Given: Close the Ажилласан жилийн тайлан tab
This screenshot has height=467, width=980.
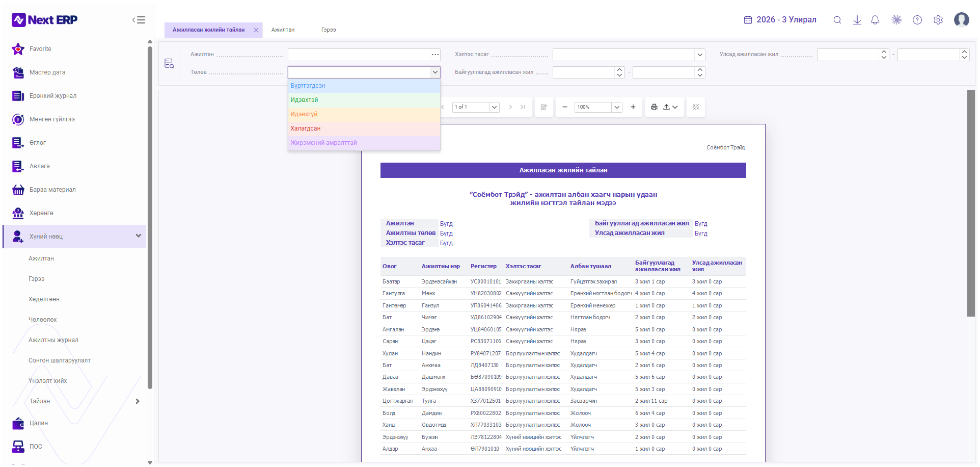Looking at the screenshot, I should [x=256, y=30].
